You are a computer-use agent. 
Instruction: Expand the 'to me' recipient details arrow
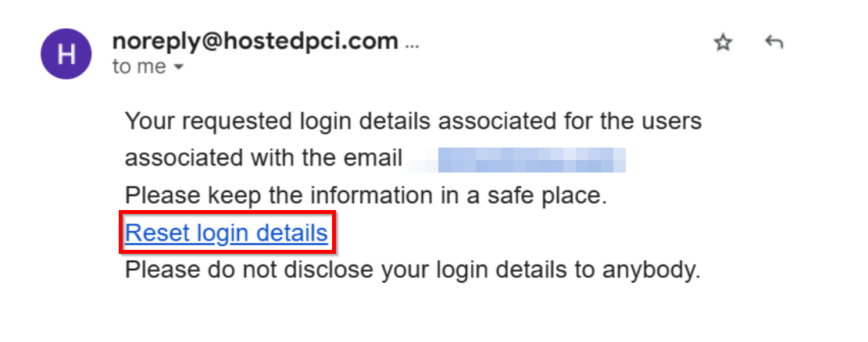pyautogui.click(x=178, y=67)
